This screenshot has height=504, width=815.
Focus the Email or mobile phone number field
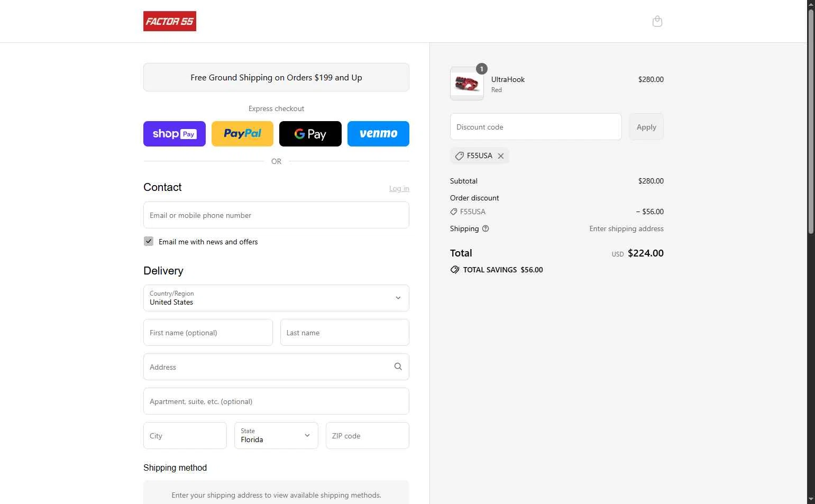[x=276, y=215]
